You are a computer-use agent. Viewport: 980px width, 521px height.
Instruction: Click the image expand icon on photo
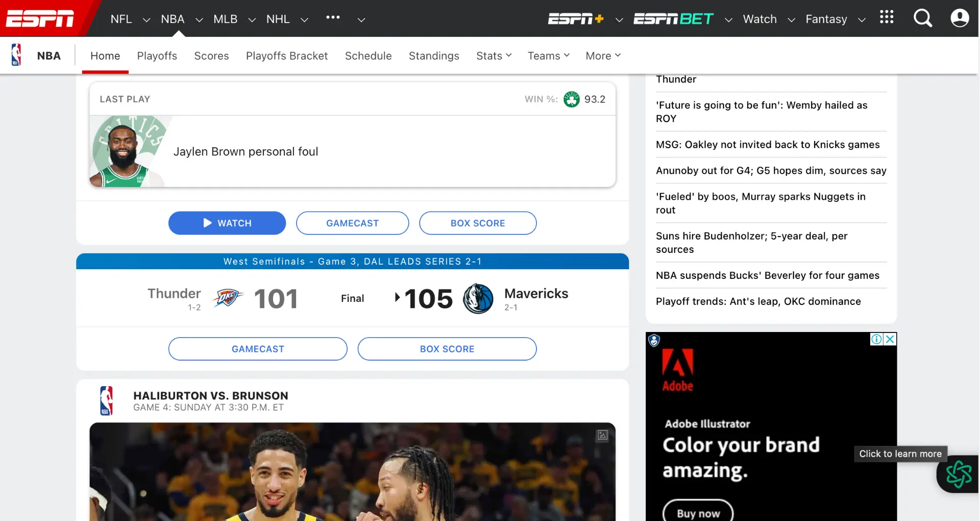[x=602, y=435]
